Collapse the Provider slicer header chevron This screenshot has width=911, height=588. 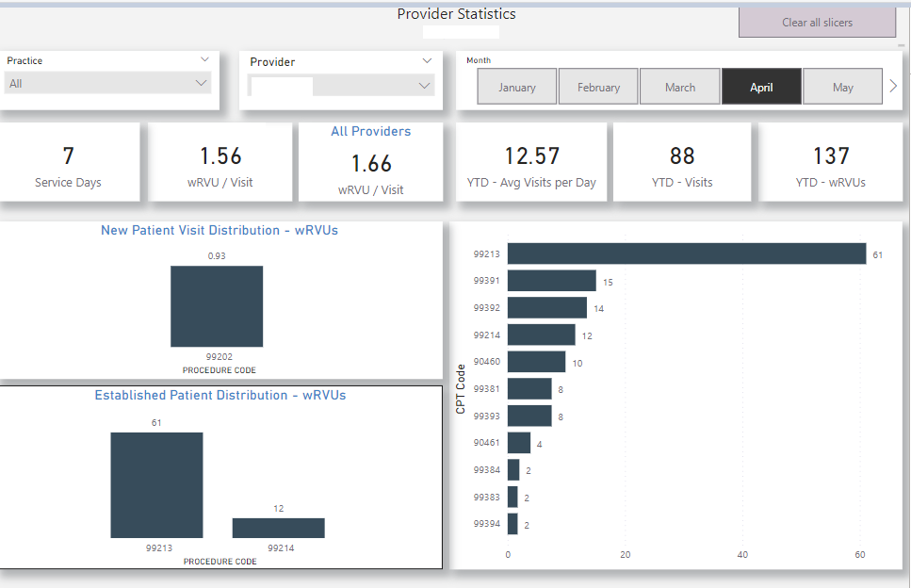[x=427, y=61]
